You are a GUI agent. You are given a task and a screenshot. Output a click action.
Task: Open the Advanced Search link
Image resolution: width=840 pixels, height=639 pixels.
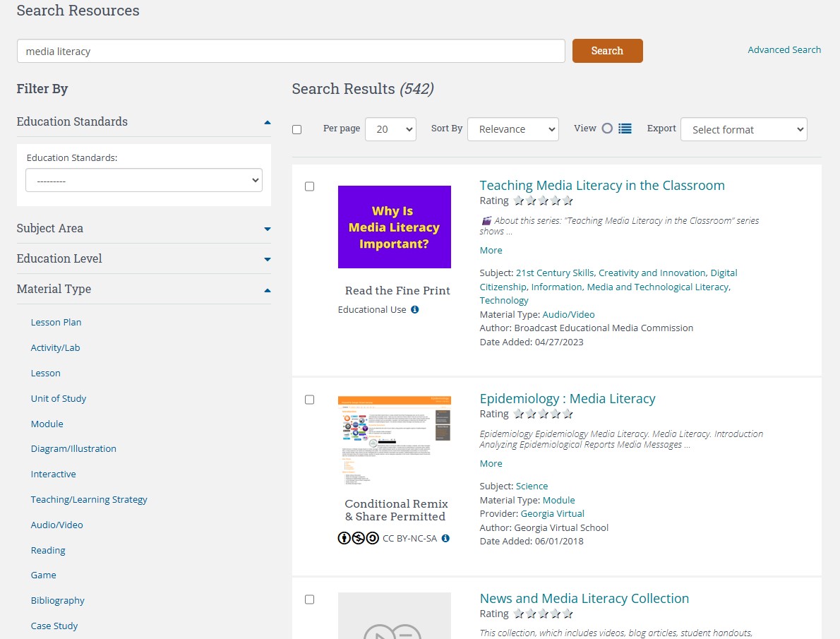point(784,50)
